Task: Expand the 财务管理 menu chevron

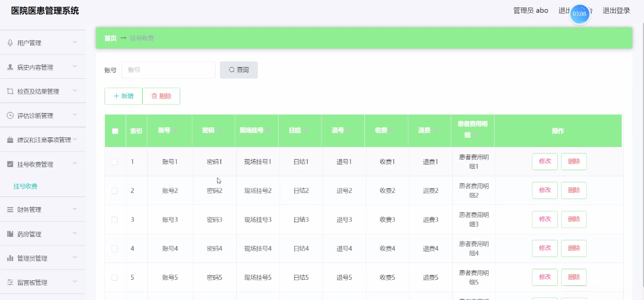Action: tap(75, 209)
